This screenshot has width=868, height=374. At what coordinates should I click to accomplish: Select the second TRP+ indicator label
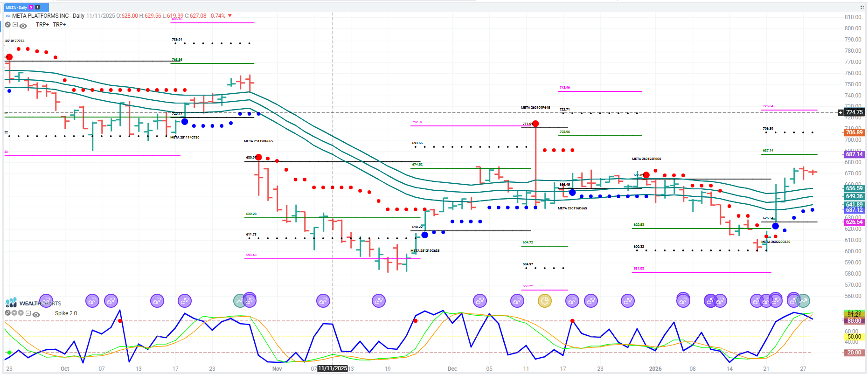[x=59, y=25]
